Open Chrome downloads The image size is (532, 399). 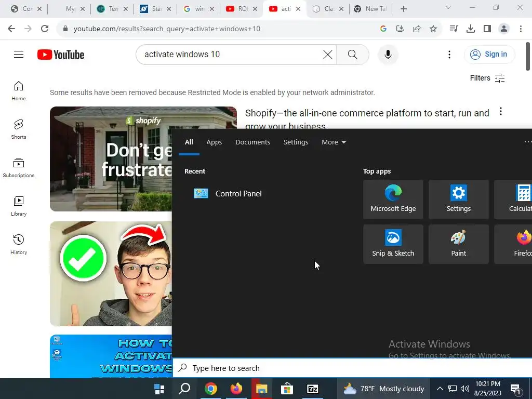471,29
